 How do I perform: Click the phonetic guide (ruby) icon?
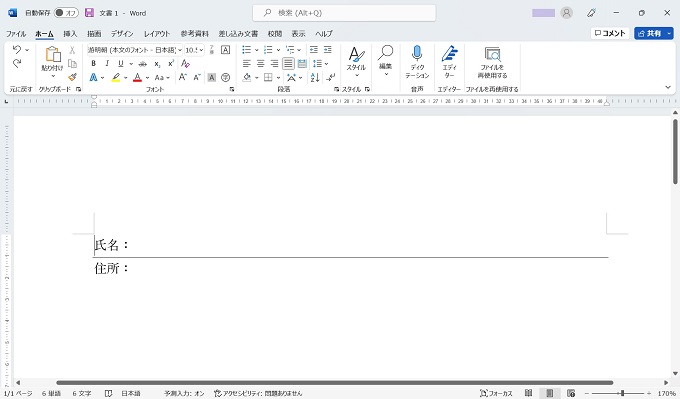(x=212, y=49)
